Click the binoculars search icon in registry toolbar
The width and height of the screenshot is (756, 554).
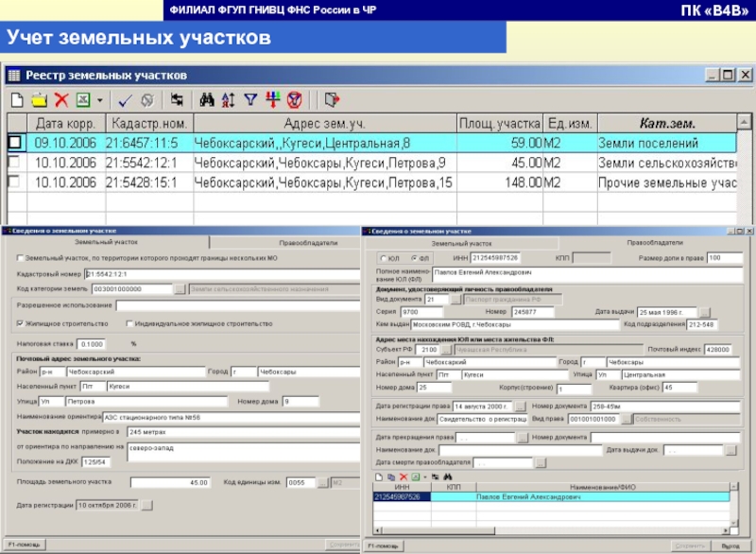tap(207, 99)
